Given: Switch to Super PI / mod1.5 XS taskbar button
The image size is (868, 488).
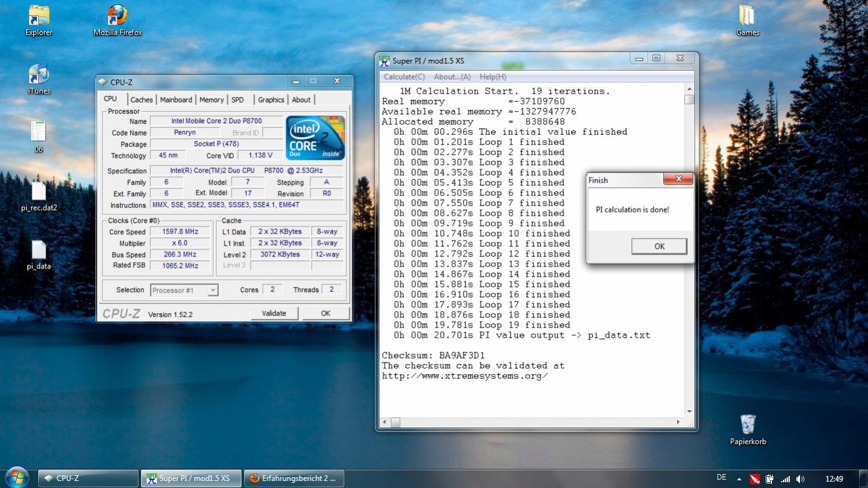Looking at the screenshot, I should pos(191,478).
